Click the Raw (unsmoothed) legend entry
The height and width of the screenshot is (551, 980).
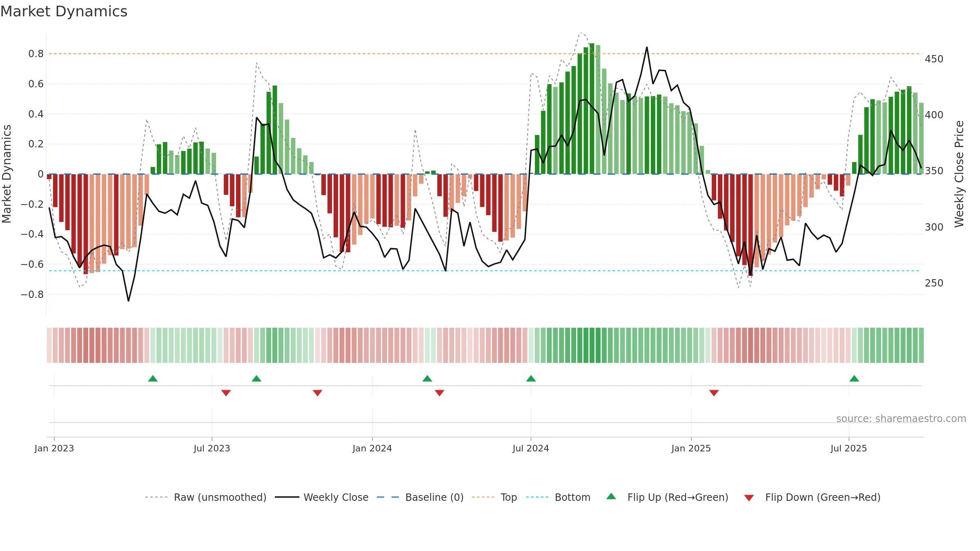pos(205,497)
